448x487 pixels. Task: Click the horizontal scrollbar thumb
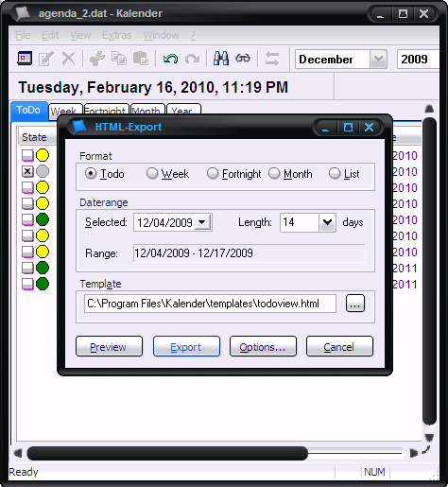(x=167, y=453)
